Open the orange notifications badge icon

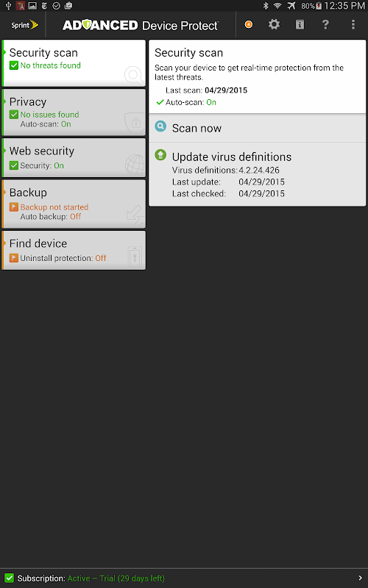click(x=248, y=25)
